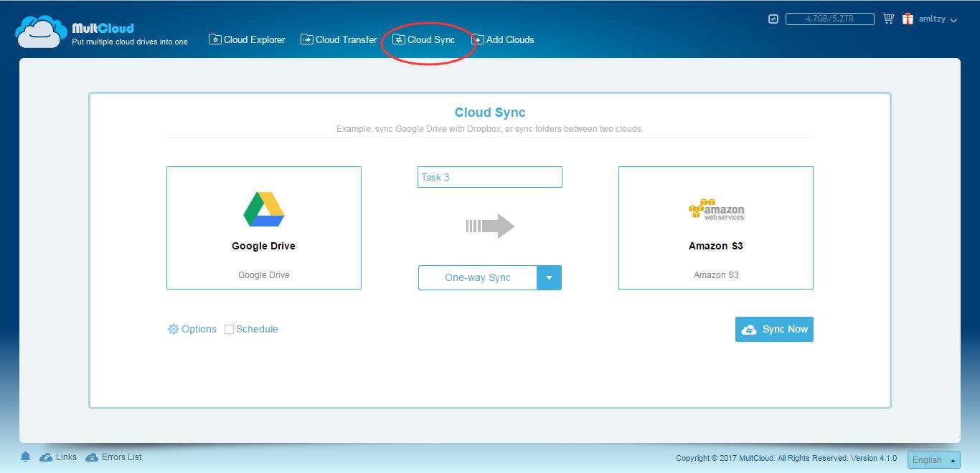Click the gear icon next to Options
The height and width of the screenshot is (473, 980).
173,329
